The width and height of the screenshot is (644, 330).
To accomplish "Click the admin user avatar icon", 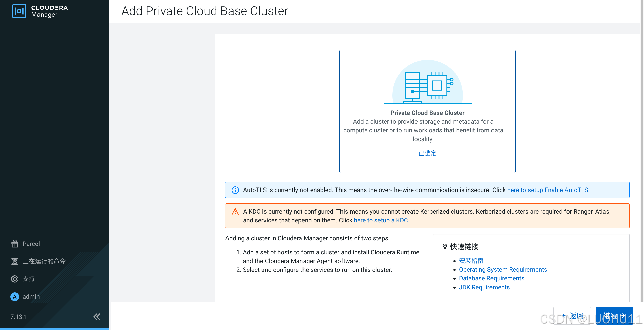I will [15, 297].
